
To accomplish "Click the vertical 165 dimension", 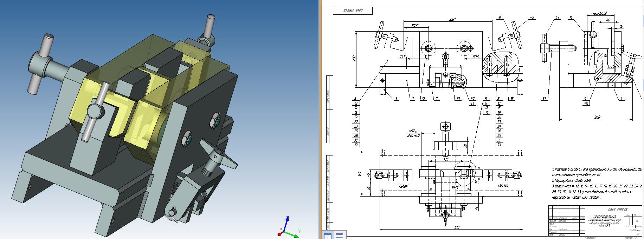I will tap(360, 173).
